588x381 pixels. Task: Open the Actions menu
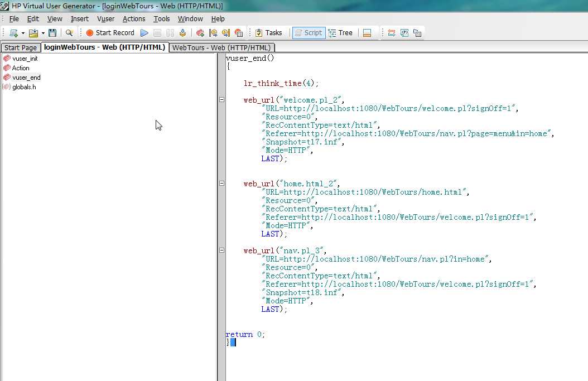point(134,19)
